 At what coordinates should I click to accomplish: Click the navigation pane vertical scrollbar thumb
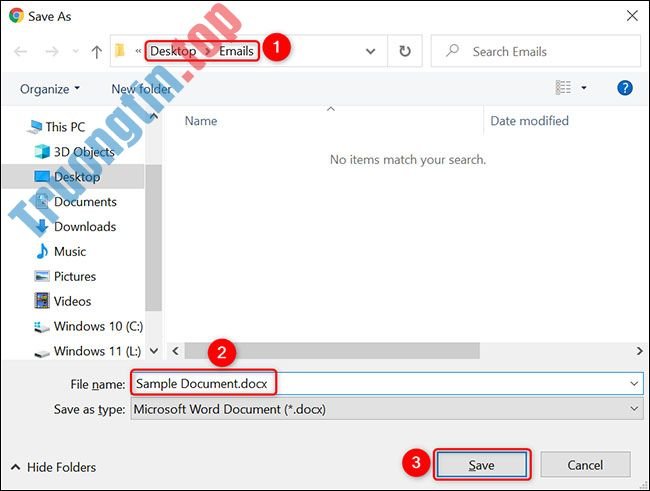153,237
